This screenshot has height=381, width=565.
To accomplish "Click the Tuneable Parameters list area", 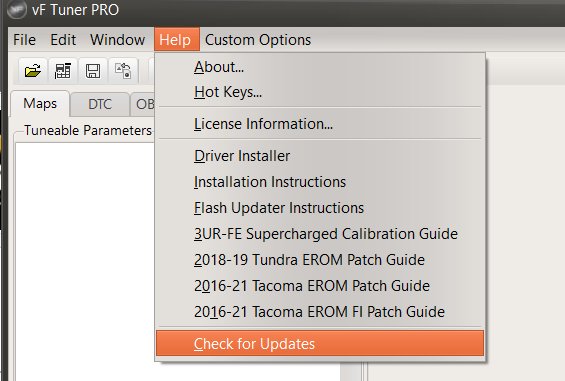I will pyautogui.click(x=85, y=261).
